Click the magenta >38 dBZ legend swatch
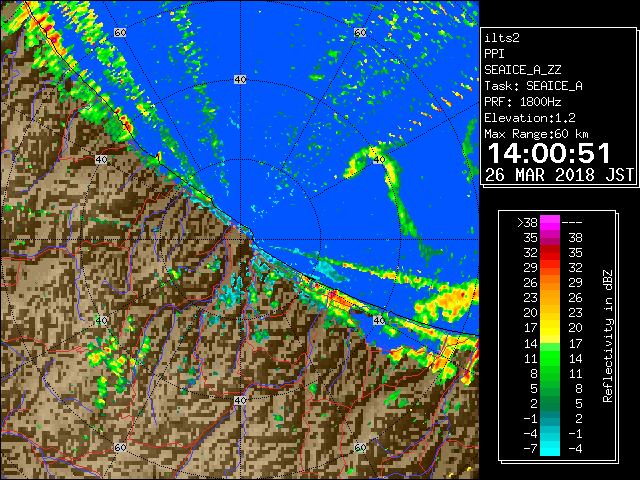Viewport: 640px width, 480px height. coord(550,223)
